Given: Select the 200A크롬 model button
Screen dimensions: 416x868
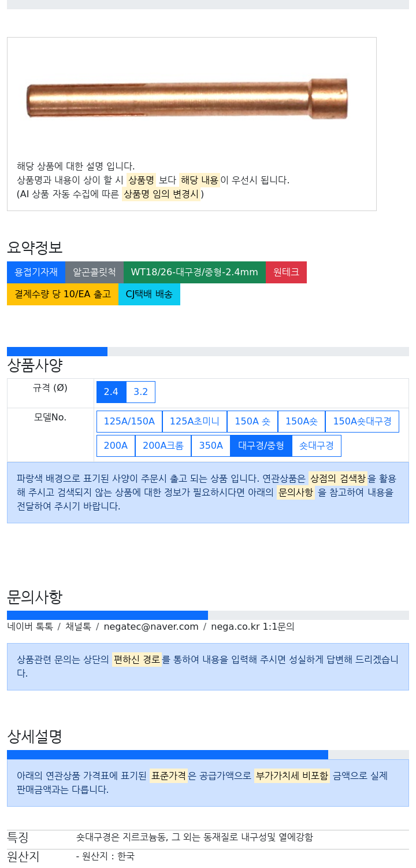Looking at the screenshot, I should coord(163,446).
